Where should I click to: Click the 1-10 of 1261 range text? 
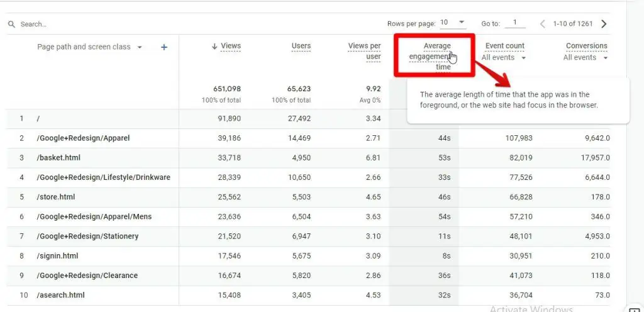tap(572, 24)
